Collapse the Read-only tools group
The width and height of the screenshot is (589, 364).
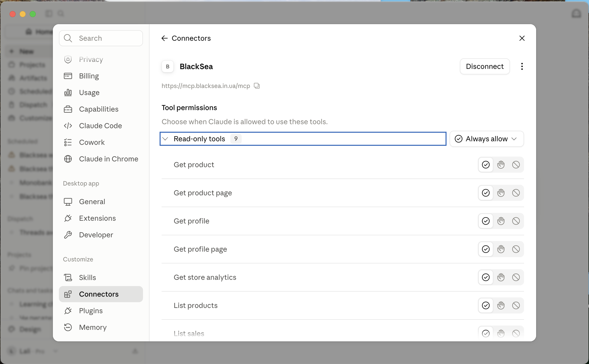tap(303, 139)
